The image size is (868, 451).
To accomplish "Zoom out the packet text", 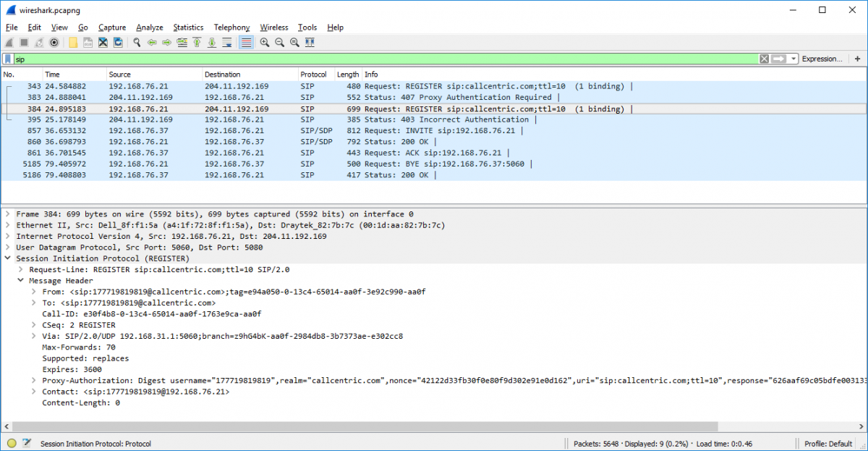I will (279, 43).
